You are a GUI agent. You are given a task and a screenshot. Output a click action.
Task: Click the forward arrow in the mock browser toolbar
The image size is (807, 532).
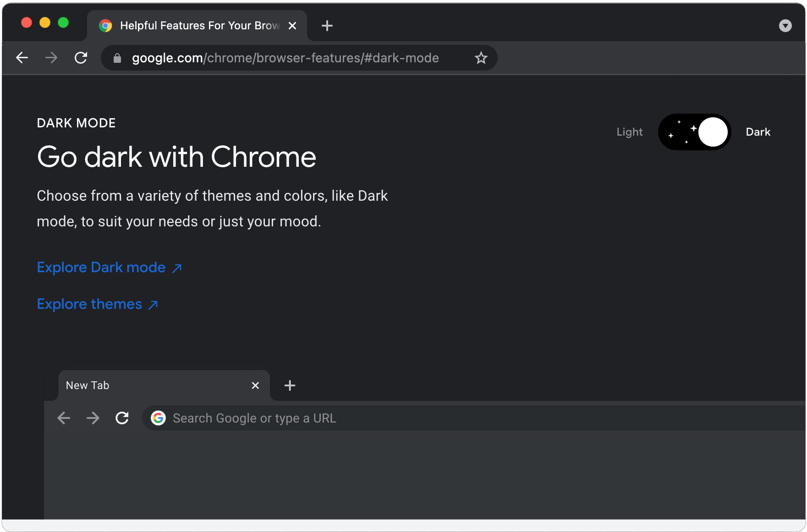point(93,418)
